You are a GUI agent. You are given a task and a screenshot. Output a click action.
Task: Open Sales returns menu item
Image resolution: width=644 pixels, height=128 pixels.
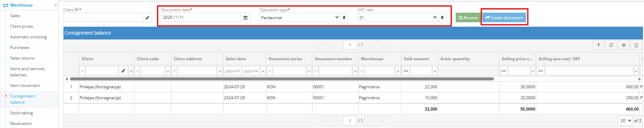[x=22, y=58]
